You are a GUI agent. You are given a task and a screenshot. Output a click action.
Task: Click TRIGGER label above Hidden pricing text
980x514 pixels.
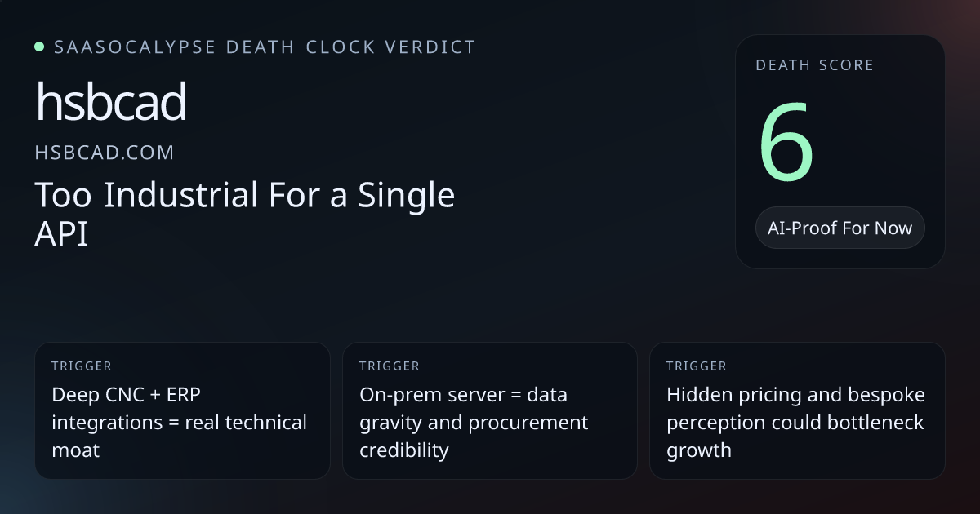(696, 366)
